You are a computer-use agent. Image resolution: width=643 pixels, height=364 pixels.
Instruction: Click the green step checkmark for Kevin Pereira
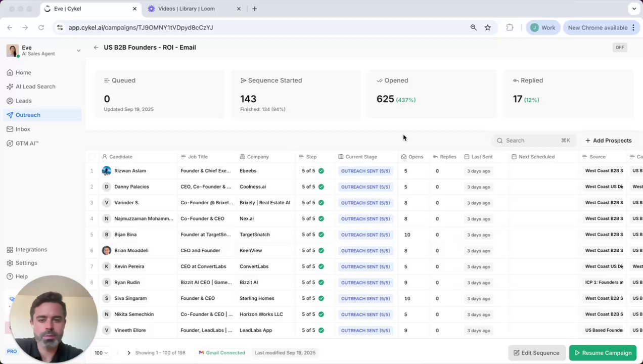pyautogui.click(x=321, y=266)
